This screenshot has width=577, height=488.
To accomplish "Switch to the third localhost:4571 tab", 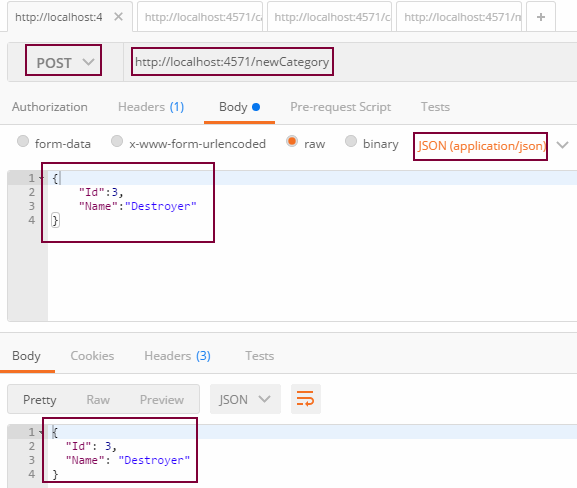I will point(329,17).
